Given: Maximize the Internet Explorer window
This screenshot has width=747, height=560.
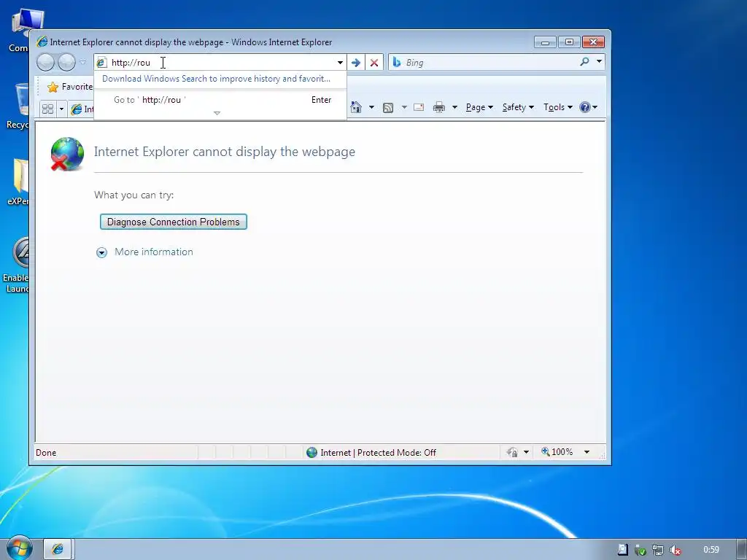Looking at the screenshot, I should 569,42.
